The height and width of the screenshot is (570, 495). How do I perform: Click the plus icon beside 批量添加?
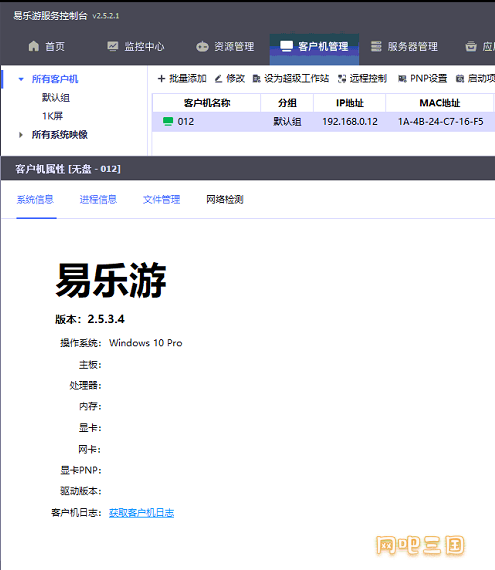[x=161, y=79]
